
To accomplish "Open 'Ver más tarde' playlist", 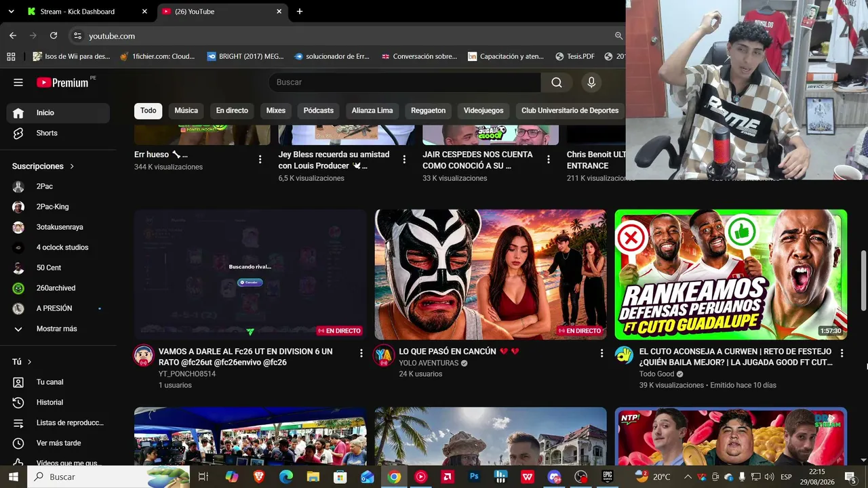I will tap(58, 443).
